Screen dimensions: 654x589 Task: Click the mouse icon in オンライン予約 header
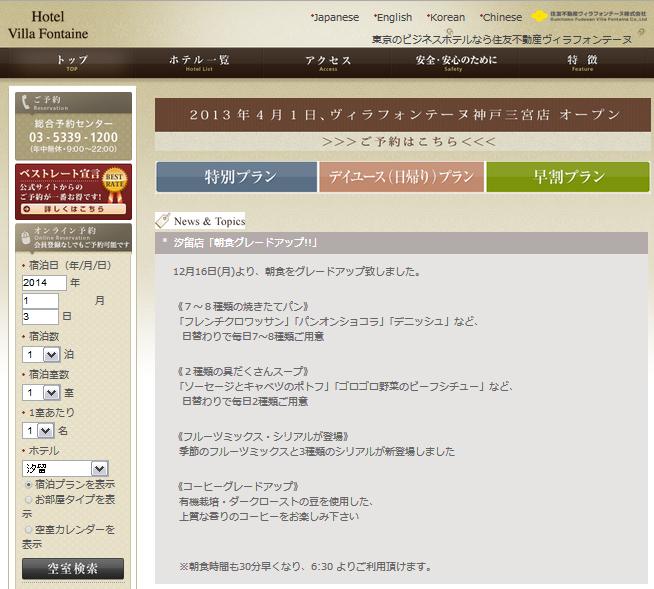click(25, 238)
